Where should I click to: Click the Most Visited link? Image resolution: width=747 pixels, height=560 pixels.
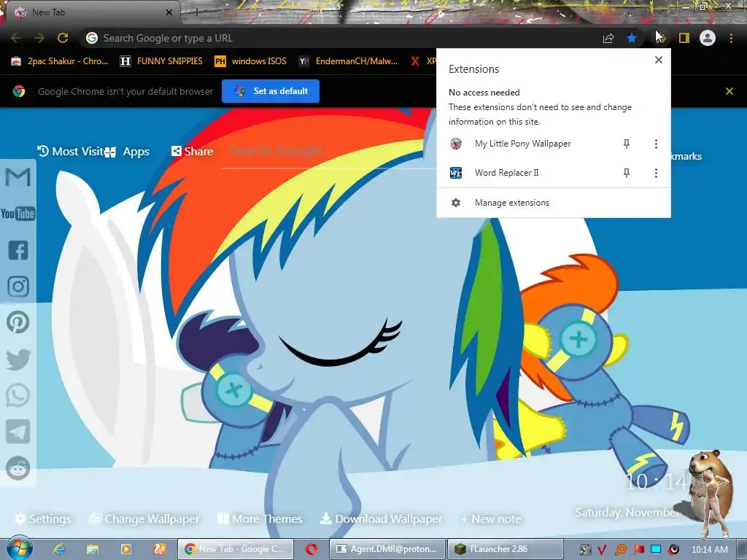coord(71,152)
